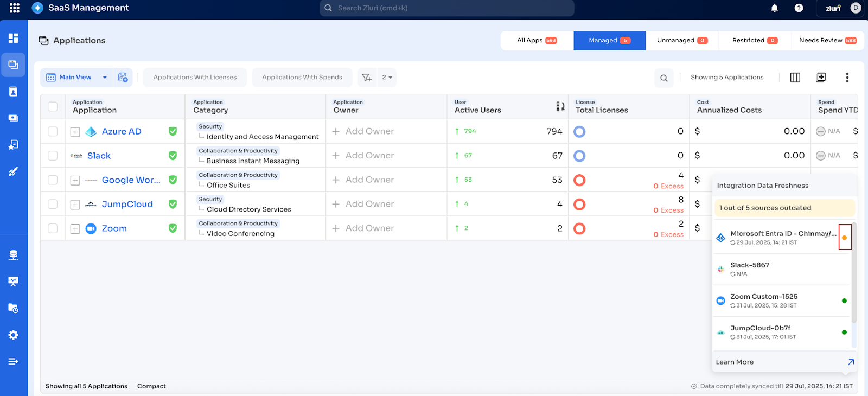Check the Google Workspace row checkbox

click(53, 180)
